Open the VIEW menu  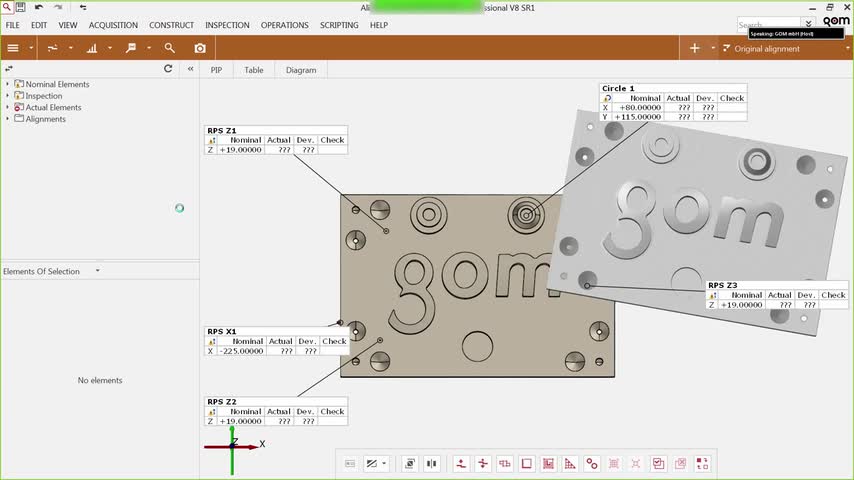click(68, 25)
